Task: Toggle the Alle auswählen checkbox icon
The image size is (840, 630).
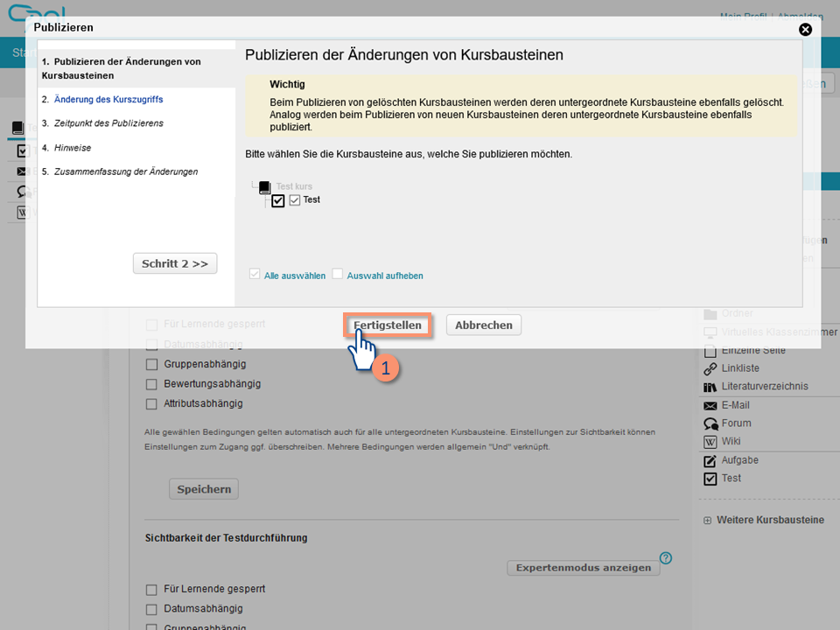Action: point(255,274)
